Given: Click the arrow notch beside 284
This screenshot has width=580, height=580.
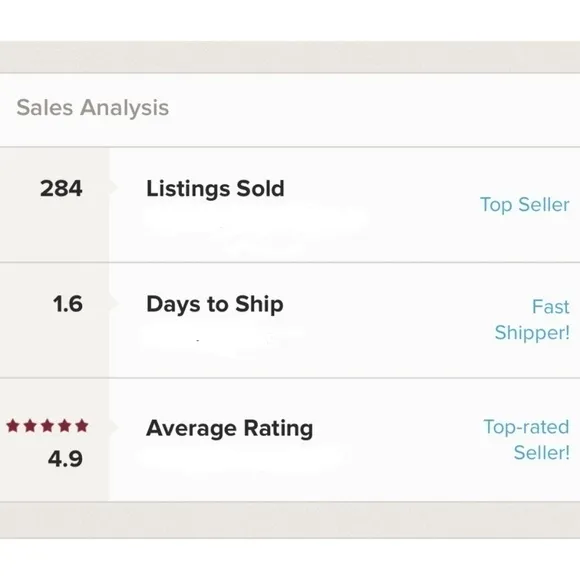Looking at the screenshot, I should (114, 187).
